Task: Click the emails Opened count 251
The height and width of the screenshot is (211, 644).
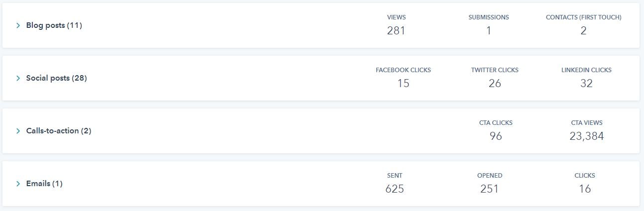Action: pos(489,189)
